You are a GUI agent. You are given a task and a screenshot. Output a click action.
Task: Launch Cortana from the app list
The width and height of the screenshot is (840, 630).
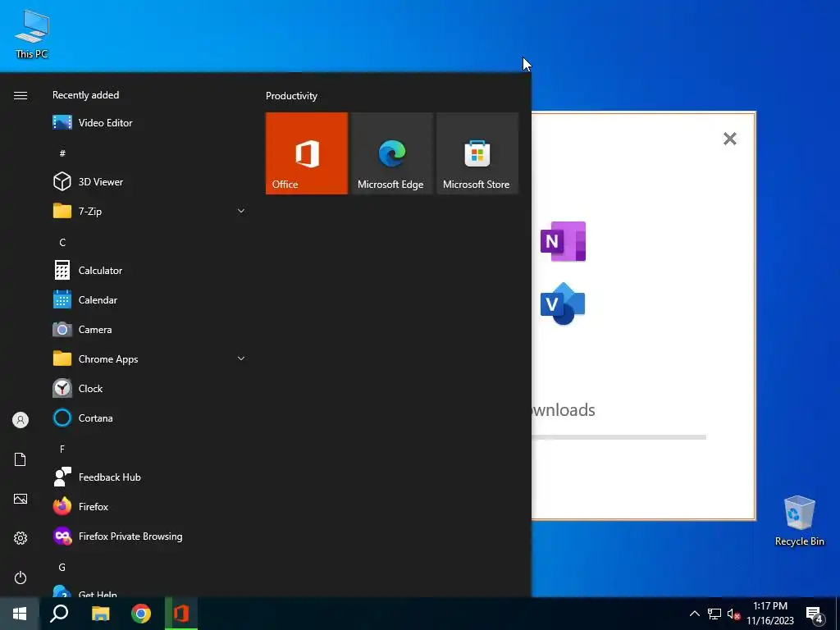(x=149, y=418)
